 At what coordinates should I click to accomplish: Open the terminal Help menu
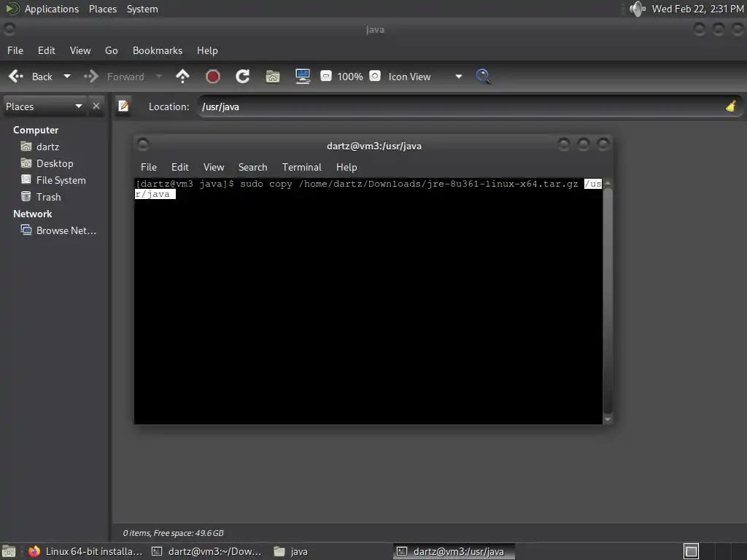[347, 167]
